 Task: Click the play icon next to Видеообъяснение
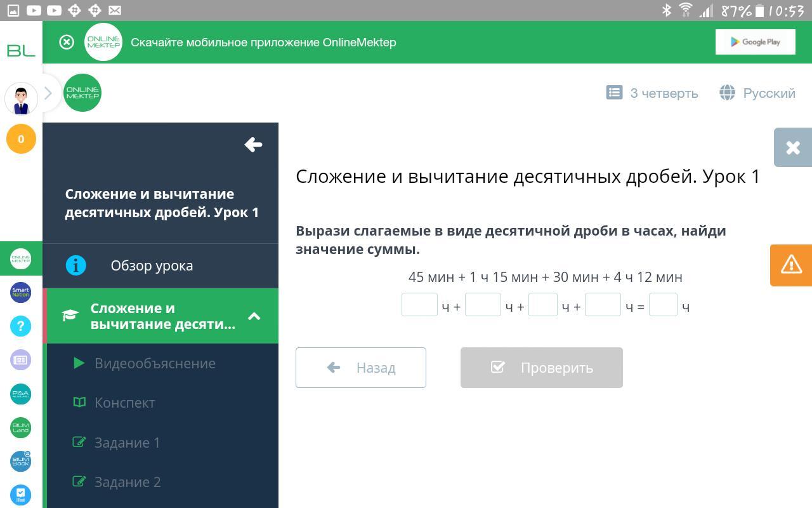tap(79, 363)
